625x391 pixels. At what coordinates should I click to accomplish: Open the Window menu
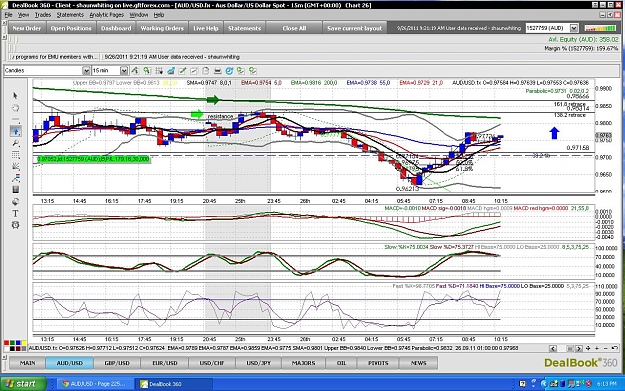click(139, 15)
